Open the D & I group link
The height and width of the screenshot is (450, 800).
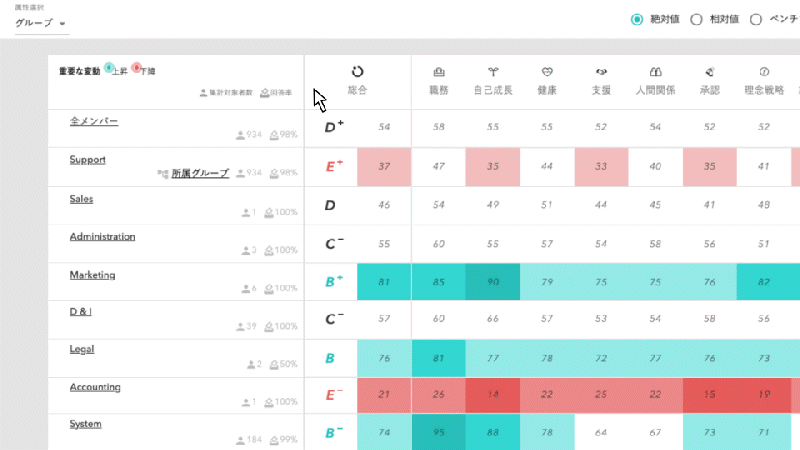(81, 312)
